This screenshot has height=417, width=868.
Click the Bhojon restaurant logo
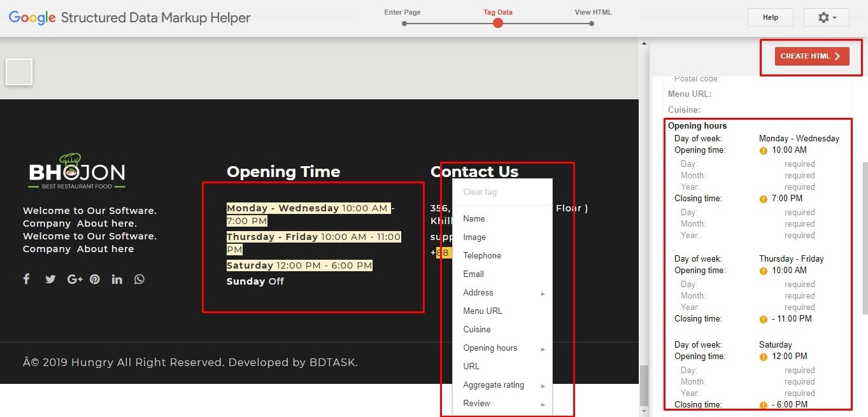click(x=76, y=172)
